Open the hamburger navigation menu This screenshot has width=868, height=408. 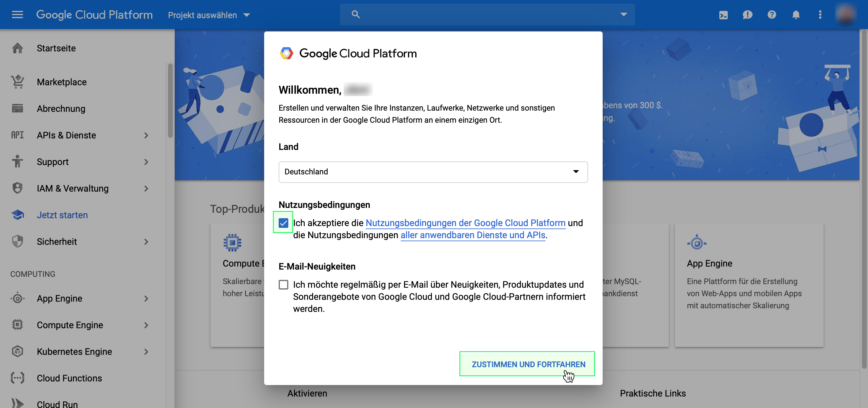pos(17,15)
